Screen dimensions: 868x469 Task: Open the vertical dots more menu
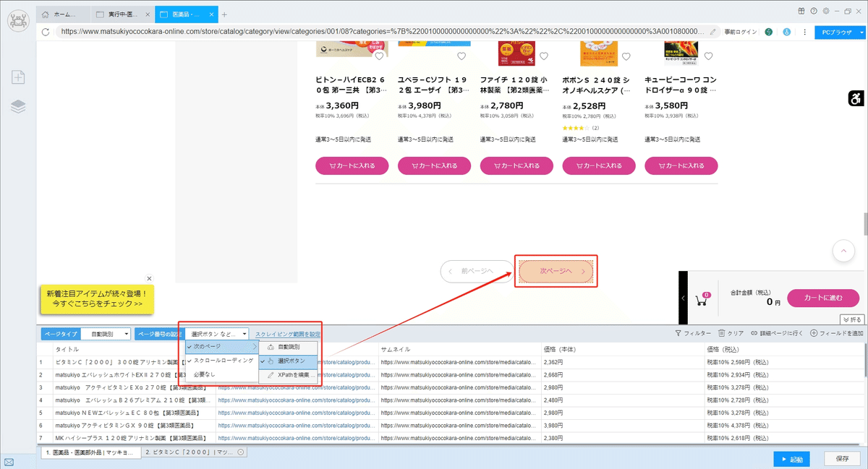(x=803, y=32)
